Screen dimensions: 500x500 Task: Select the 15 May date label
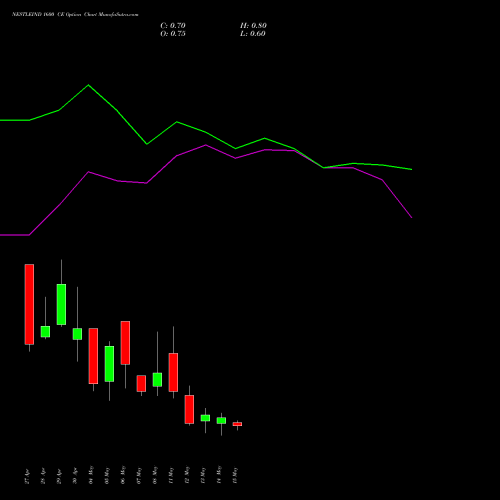tap(235, 475)
